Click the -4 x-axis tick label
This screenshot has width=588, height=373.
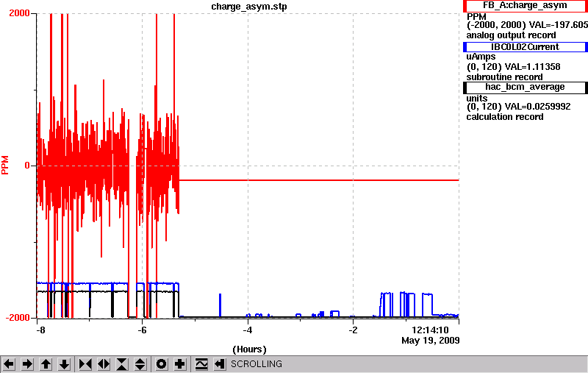click(247, 330)
